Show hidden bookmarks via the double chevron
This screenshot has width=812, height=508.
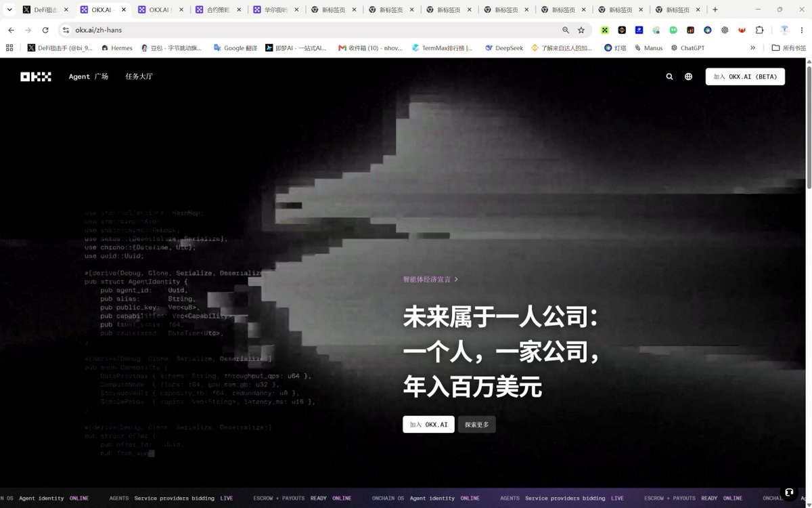point(753,48)
